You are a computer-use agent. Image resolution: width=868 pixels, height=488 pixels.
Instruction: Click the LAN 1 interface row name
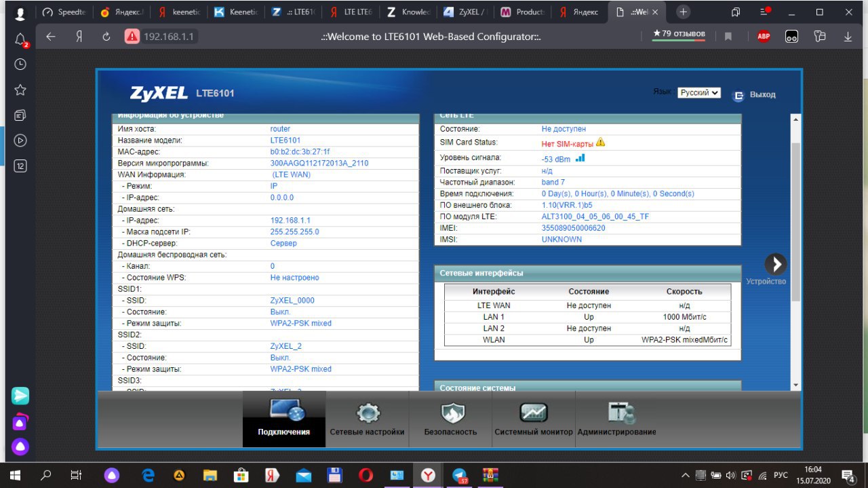pyautogui.click(x=494, y=317)
